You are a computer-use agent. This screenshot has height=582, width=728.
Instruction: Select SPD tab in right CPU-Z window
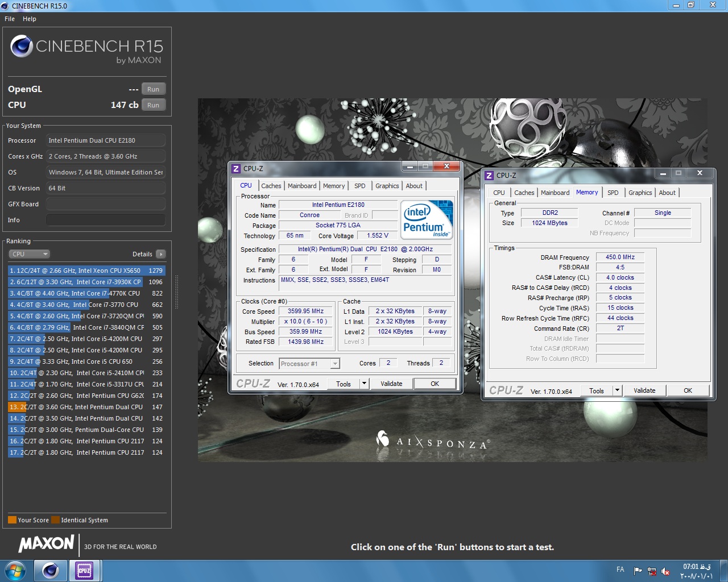[x=613, y=193]
